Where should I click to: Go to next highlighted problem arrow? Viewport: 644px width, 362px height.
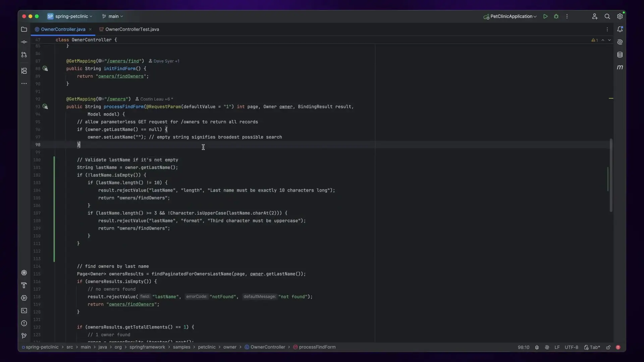[609, 40]
